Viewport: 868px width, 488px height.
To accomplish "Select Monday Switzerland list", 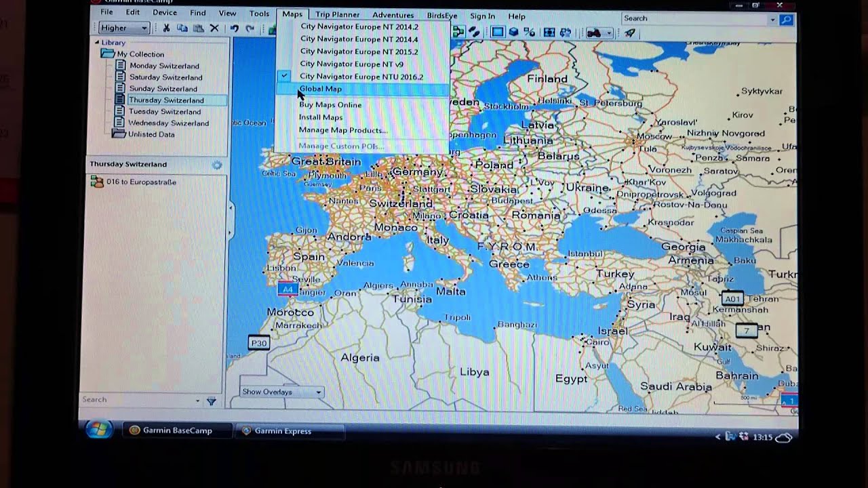I will pos(164,66).
